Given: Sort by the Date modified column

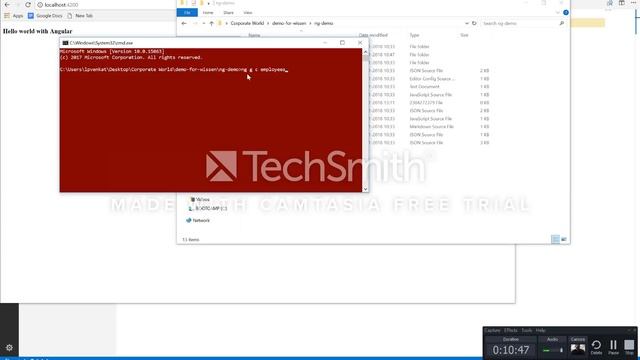Looking at the screenshot, I should (x=373, y=35).
